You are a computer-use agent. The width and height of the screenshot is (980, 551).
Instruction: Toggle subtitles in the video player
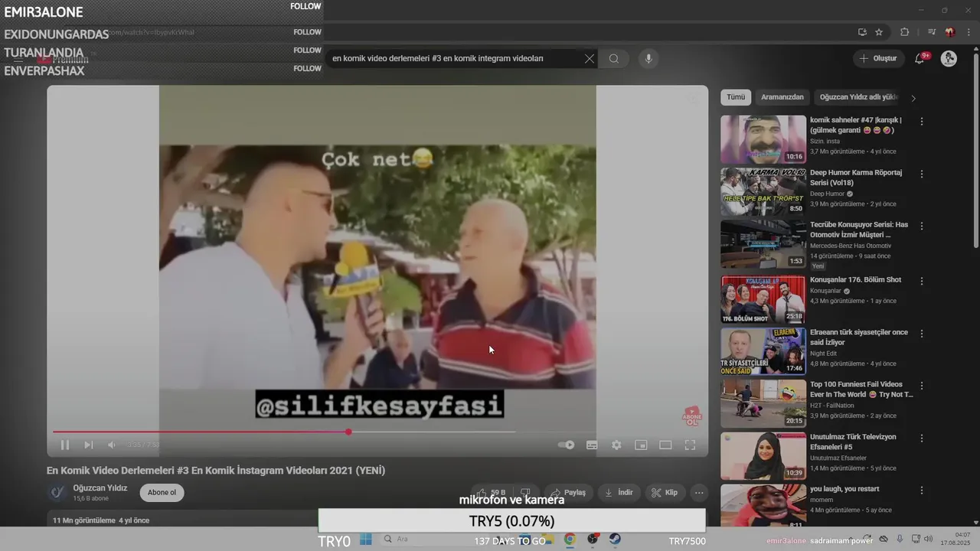pyautogui.click(x=592, y=445)
